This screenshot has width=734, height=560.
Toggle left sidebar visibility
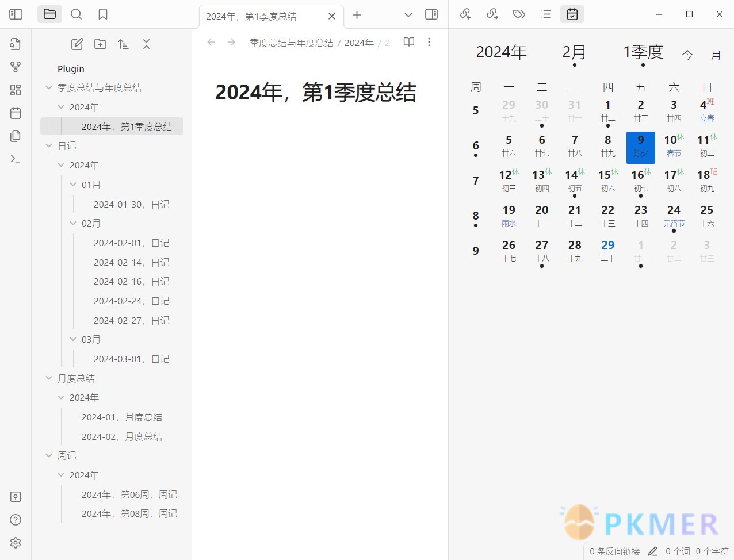[16, 14]
